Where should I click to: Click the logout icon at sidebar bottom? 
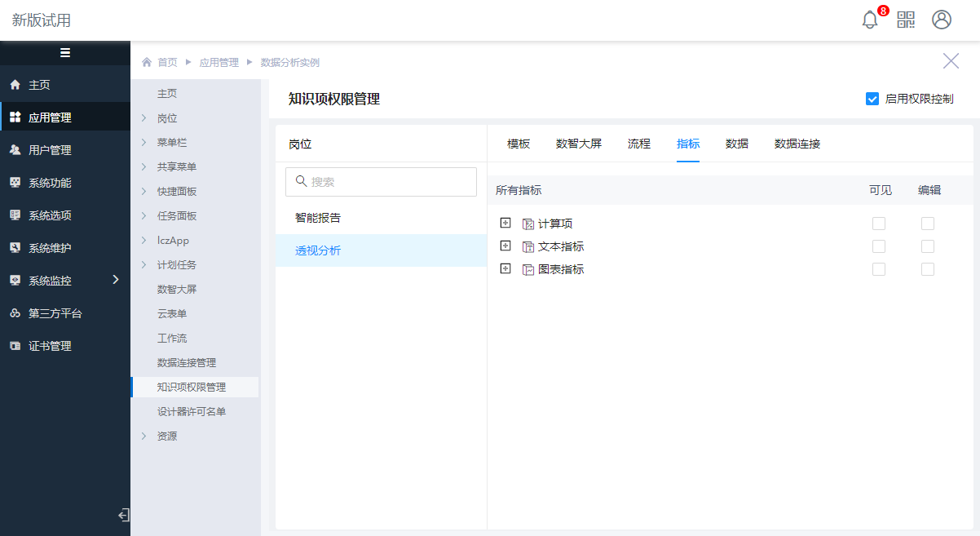tap(123, 515)
